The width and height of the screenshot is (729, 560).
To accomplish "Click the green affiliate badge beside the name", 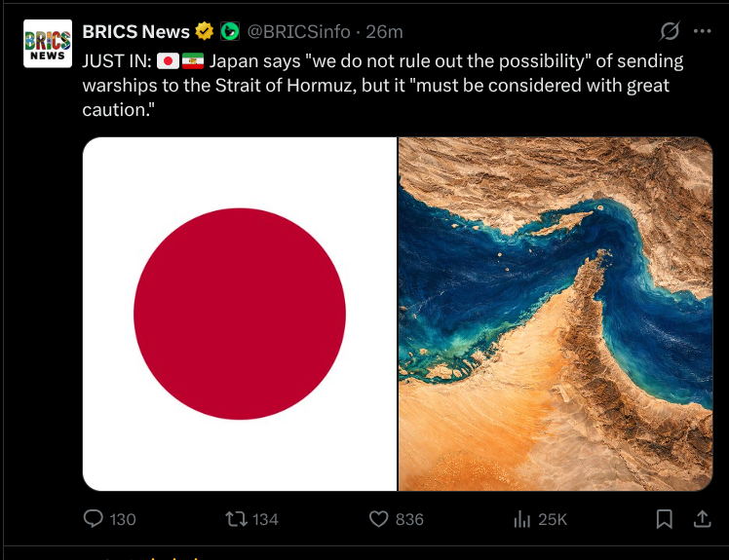I will tap(229, 31).
